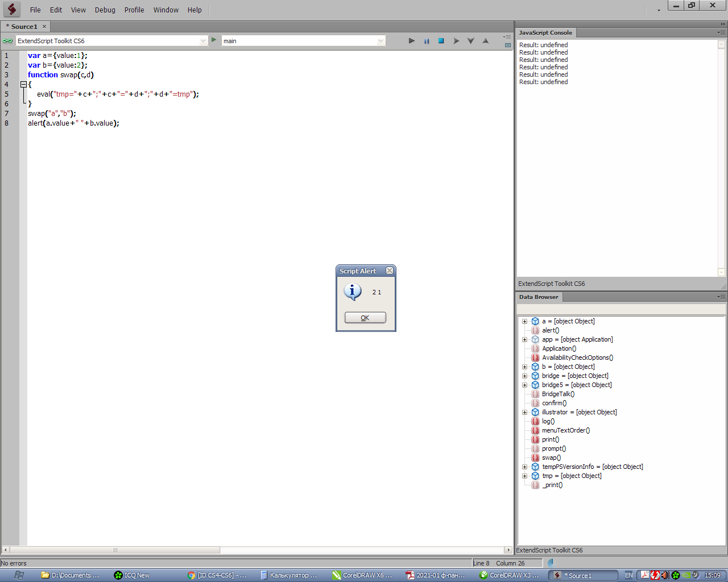Open the JavaScript Console panel flyout menu

(x=721, y=33)
